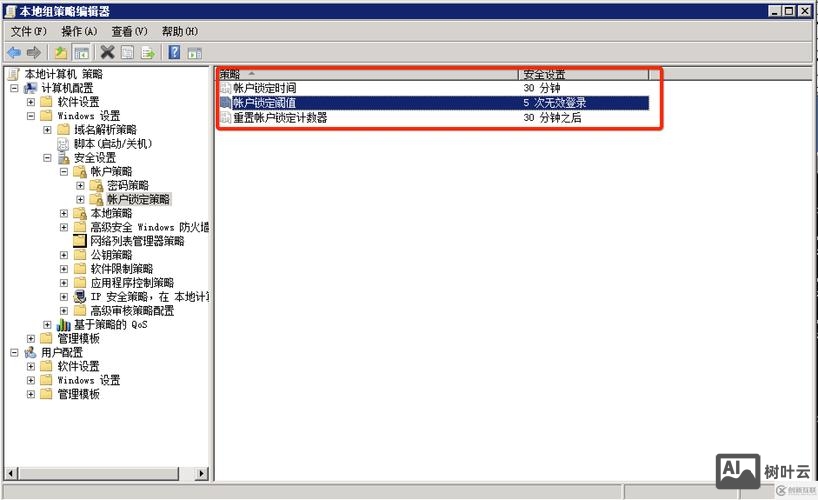Screen dimensions: 818x500
Task: Click the IP 安全策略 icon
Action: (80, 296)
